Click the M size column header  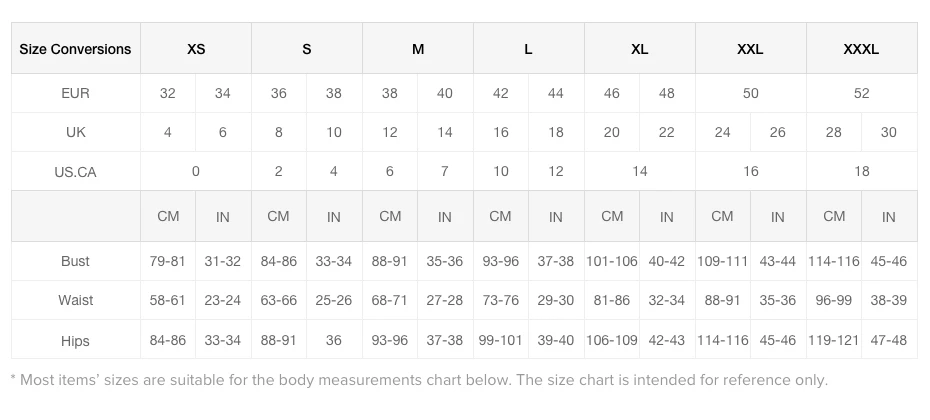[418, 49]
